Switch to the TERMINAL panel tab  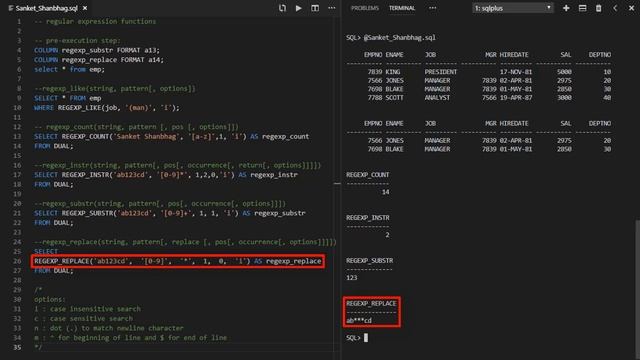click(x=402, y=8)
